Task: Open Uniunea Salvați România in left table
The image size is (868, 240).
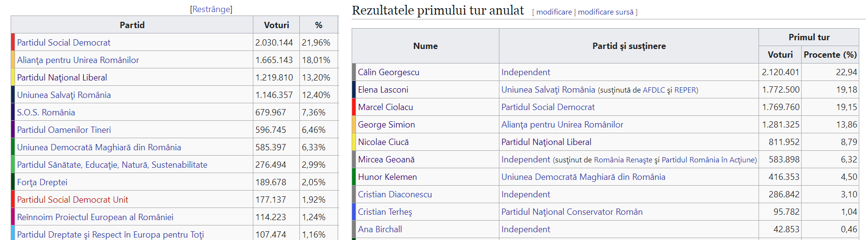Action: point(63,95)
